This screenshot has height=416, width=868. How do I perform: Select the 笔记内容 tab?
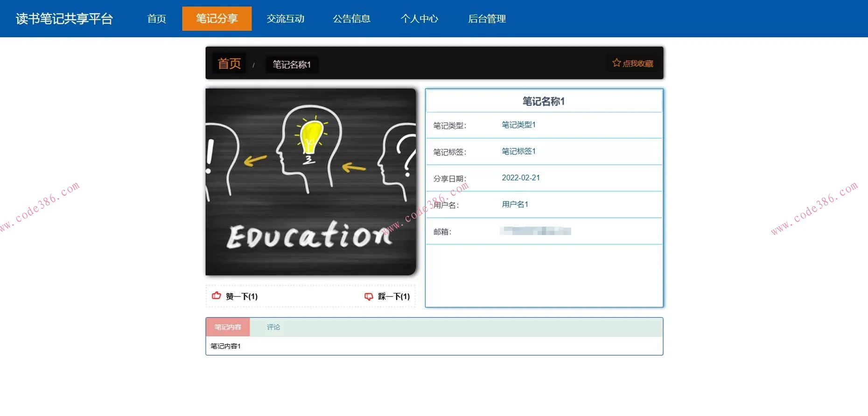tap(228, 327)
